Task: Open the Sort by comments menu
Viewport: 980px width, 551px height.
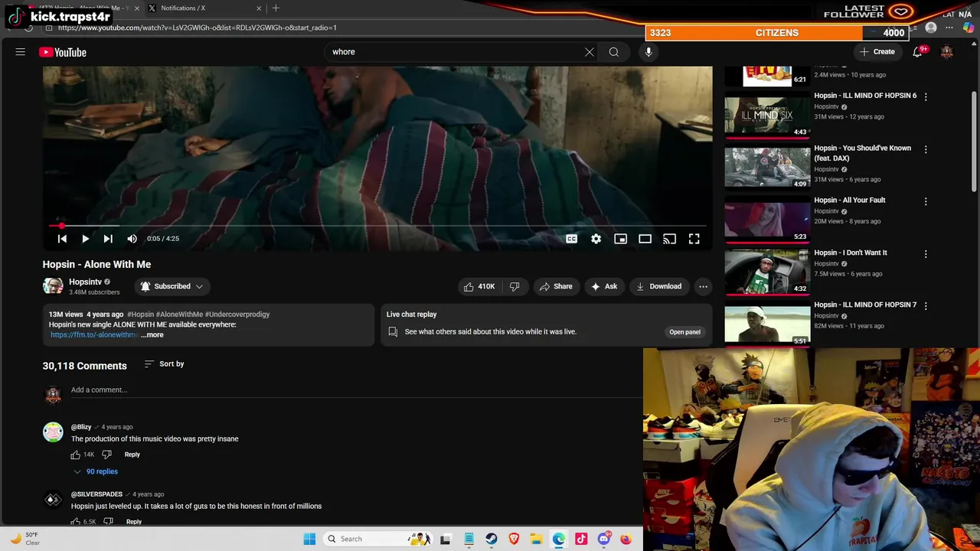Action: [x=165, y=364]
